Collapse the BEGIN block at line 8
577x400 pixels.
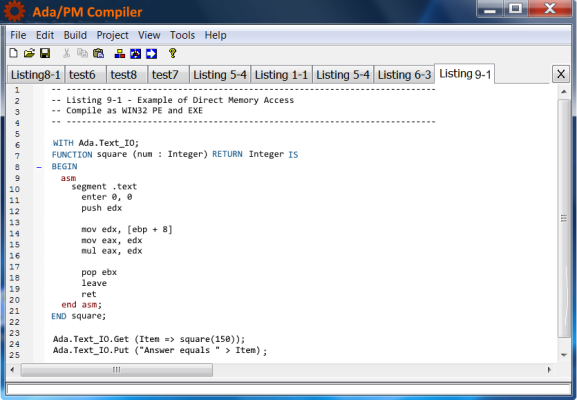(39, 167)
